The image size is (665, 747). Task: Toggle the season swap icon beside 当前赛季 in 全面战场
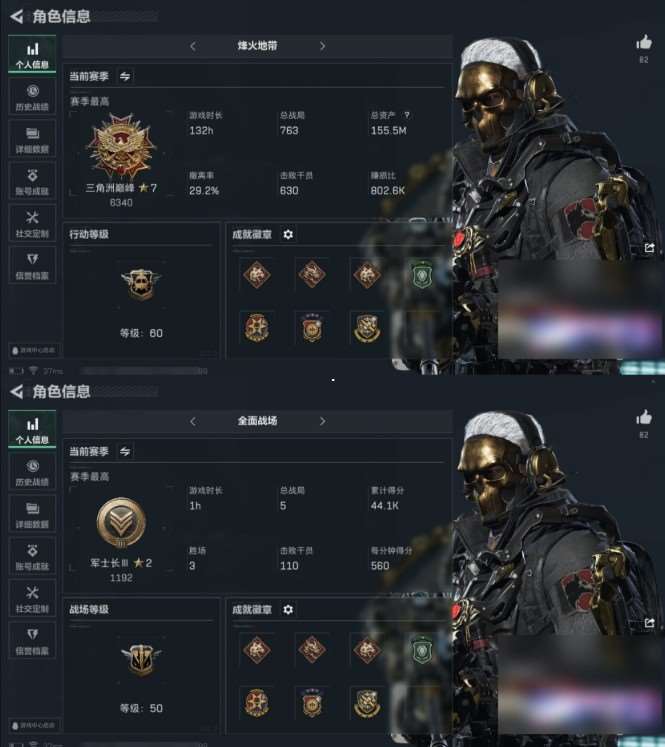(125, 451)
